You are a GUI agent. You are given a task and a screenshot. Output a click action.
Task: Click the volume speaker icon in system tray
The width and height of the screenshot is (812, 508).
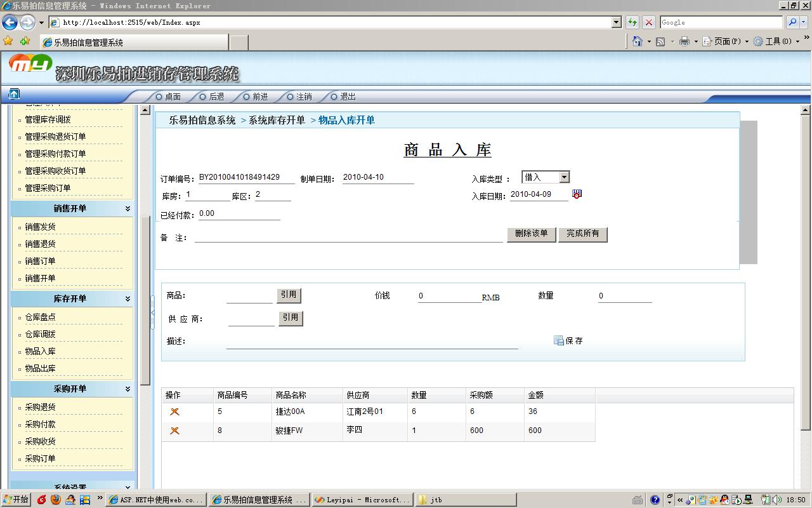click(775, 500)
